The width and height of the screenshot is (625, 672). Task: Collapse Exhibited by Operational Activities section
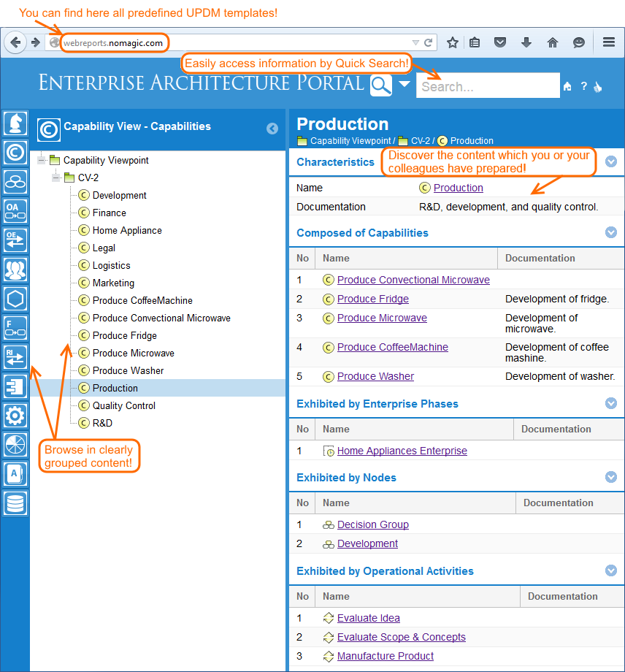(x=611, y=570)
